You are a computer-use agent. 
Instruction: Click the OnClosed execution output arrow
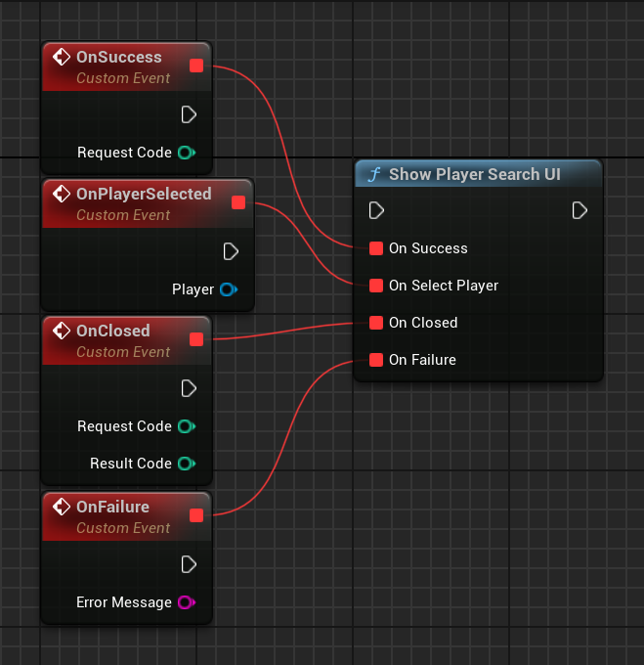189,389
